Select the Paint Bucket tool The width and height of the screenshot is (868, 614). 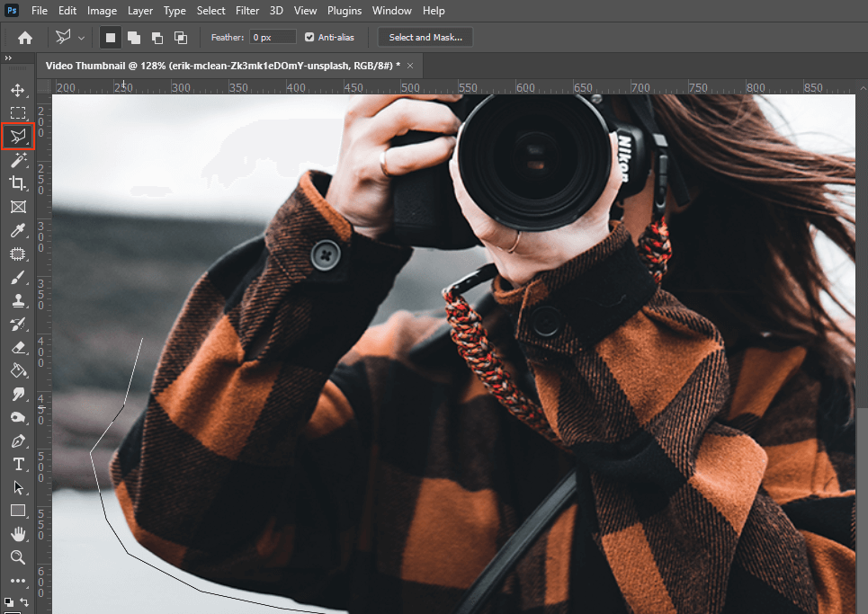click(18, 370)
